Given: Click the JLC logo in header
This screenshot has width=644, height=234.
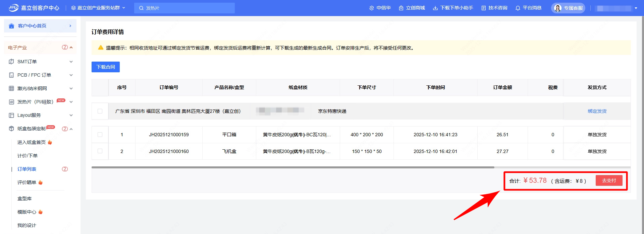Looking at the screenshot, I should point(14,8).
